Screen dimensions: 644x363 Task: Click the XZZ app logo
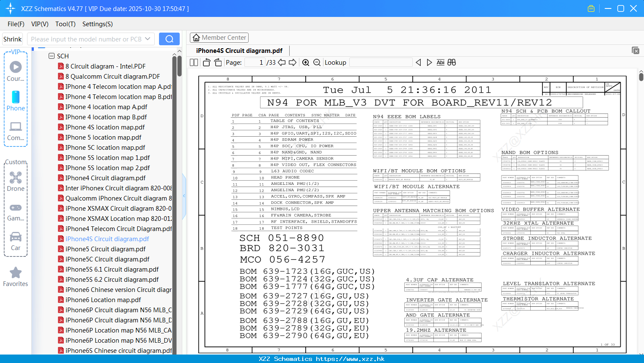coord(11,8)
